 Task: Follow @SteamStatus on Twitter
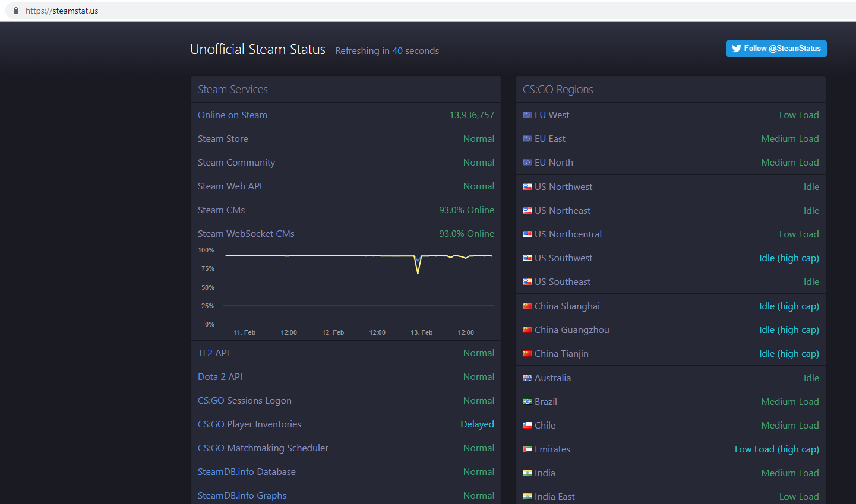click(x=776, y=49)
